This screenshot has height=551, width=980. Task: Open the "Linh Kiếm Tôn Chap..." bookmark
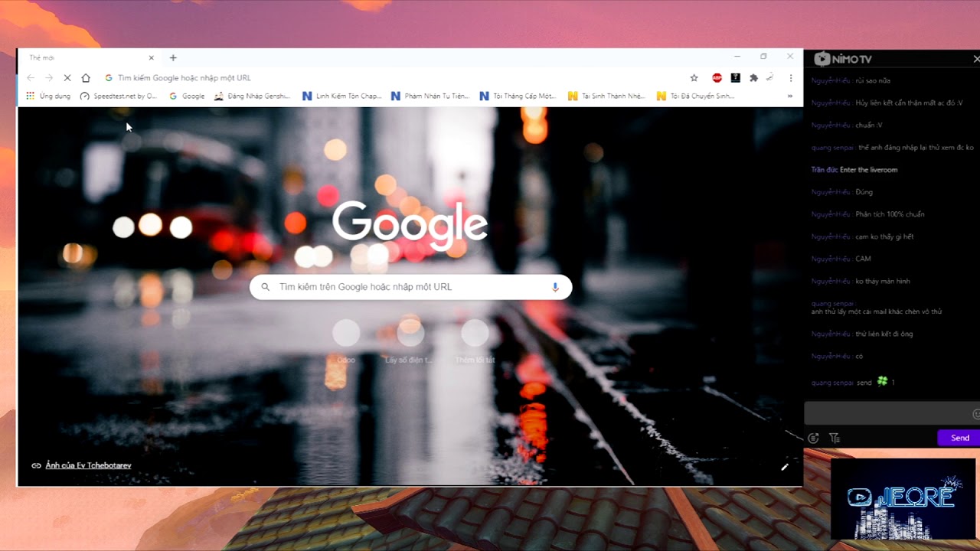(341, 96)
